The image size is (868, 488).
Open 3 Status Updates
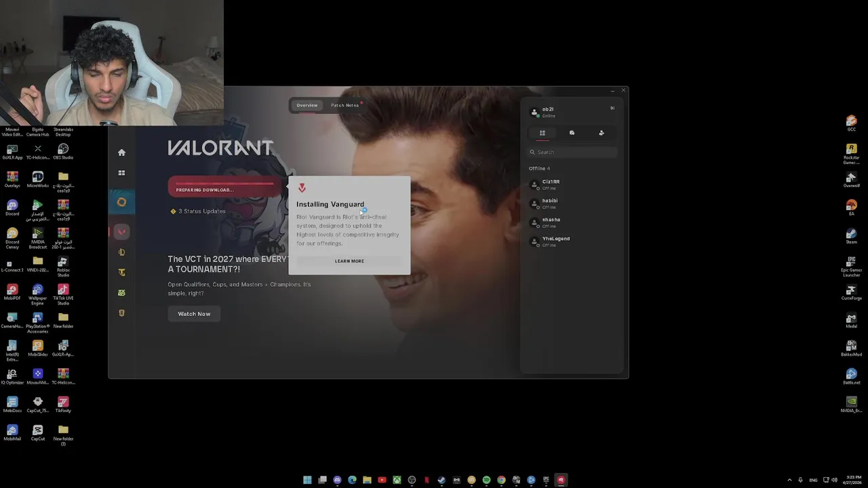tap(198, 211)
